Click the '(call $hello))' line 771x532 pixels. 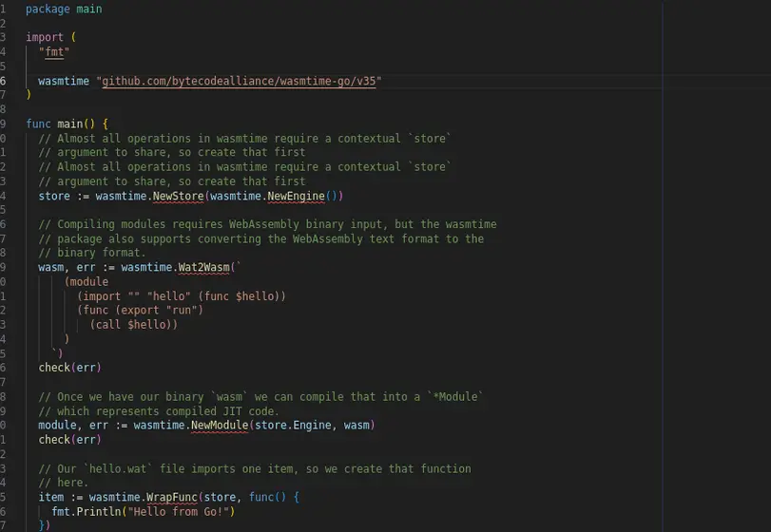click(x=133, y=324)
